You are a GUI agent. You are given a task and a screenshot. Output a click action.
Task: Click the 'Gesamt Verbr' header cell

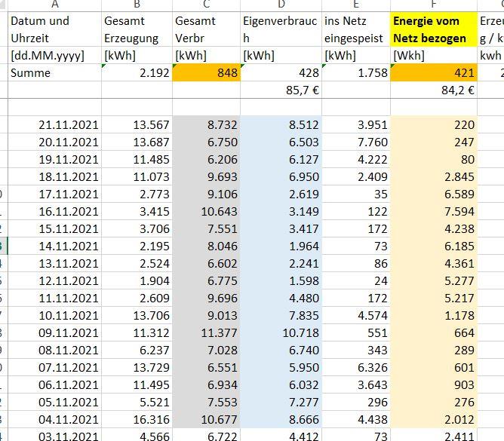tap(207, 29)
